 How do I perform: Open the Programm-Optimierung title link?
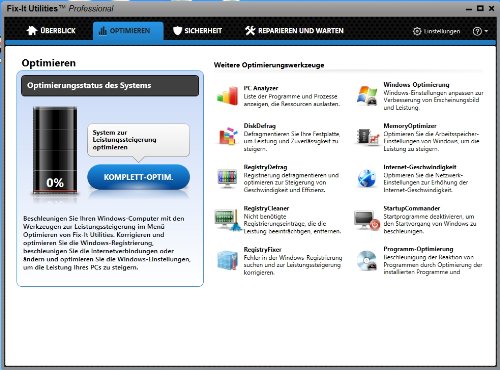click(x=418, y=249)
